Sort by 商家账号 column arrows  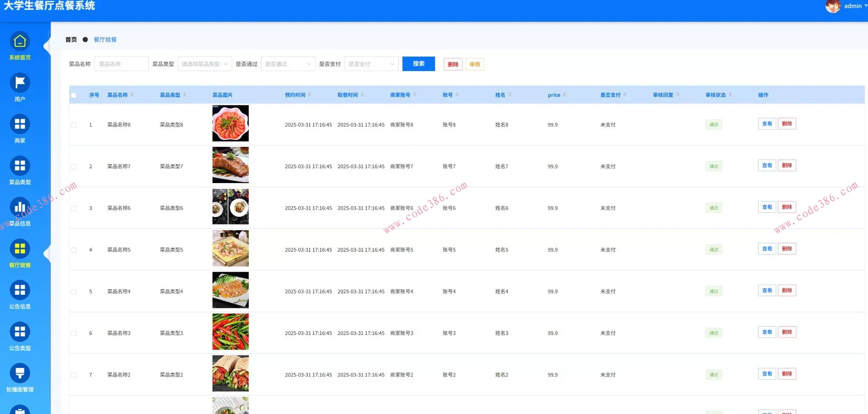pos(415,95)
